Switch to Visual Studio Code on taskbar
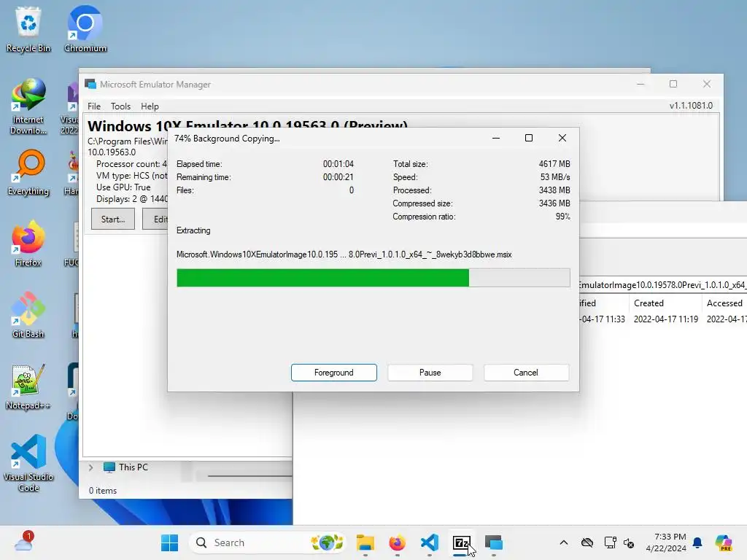747x560 pixels. coord(429,542)
